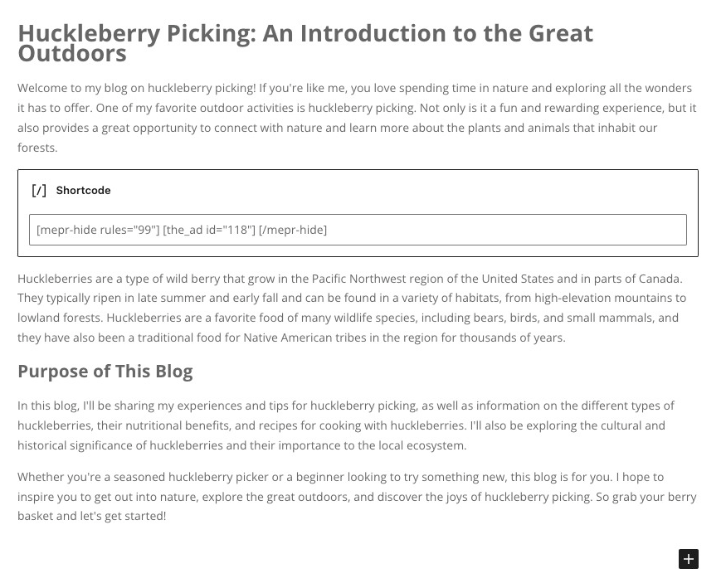Select the "Purpose of This Blog" heading

click(105, 371)
